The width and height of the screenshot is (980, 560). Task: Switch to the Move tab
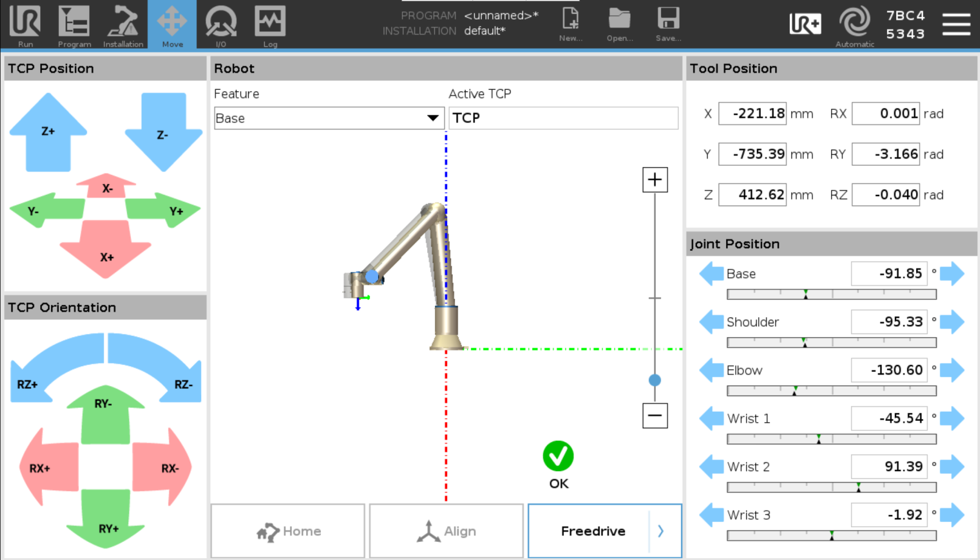click(x=173, y=26)
